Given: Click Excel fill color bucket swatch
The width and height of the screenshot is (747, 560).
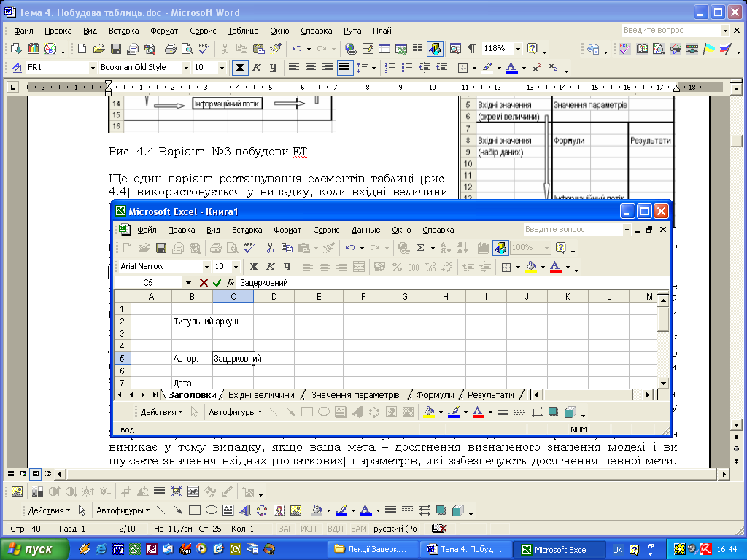Looking at the screenshot, I should (531, 267).
